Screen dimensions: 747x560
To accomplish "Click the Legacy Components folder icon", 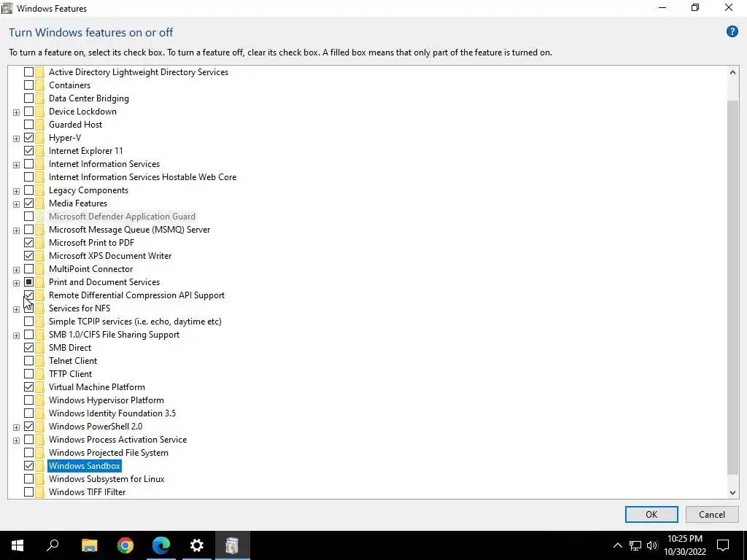I will click(39, 190).
